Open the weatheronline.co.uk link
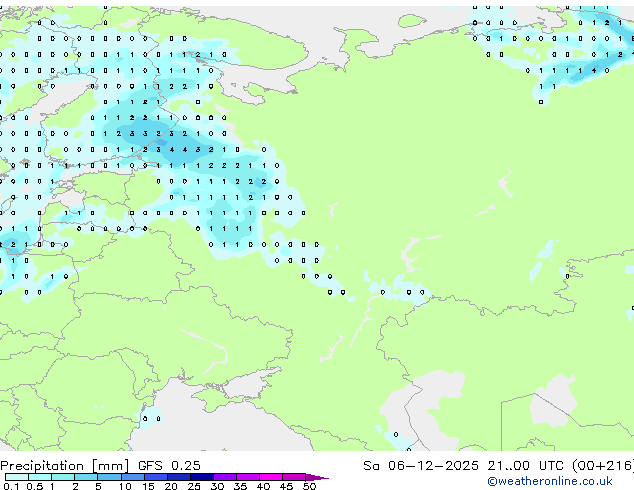Image resolution: width=634 pixels, height=490 pixels. point(550,481)
